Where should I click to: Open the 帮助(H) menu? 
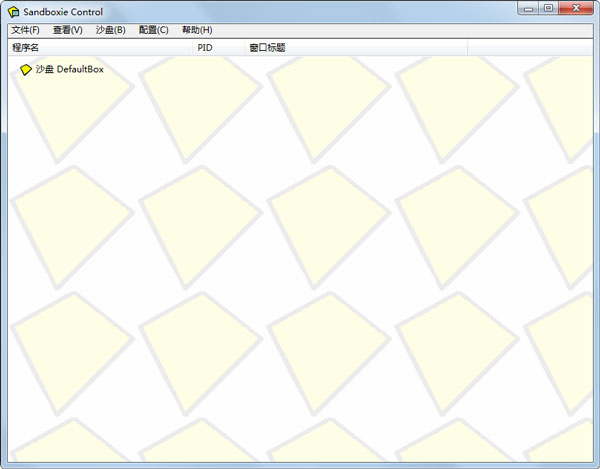[x=197, y=30]
